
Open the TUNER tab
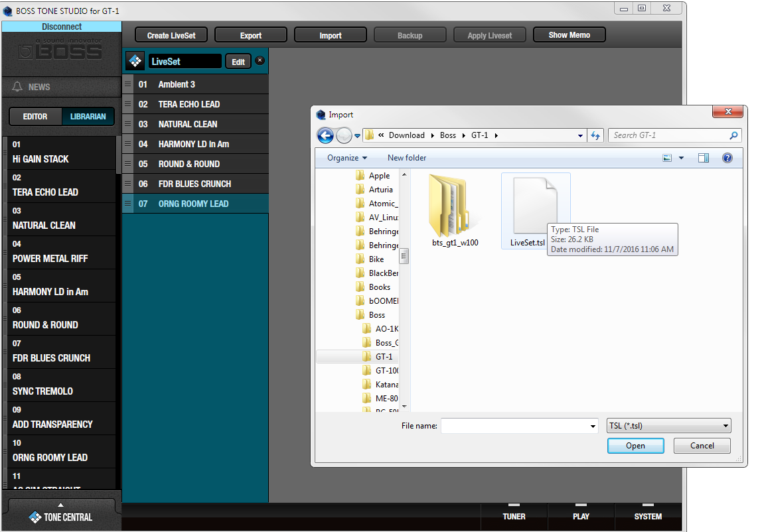(x=514, y=517)
